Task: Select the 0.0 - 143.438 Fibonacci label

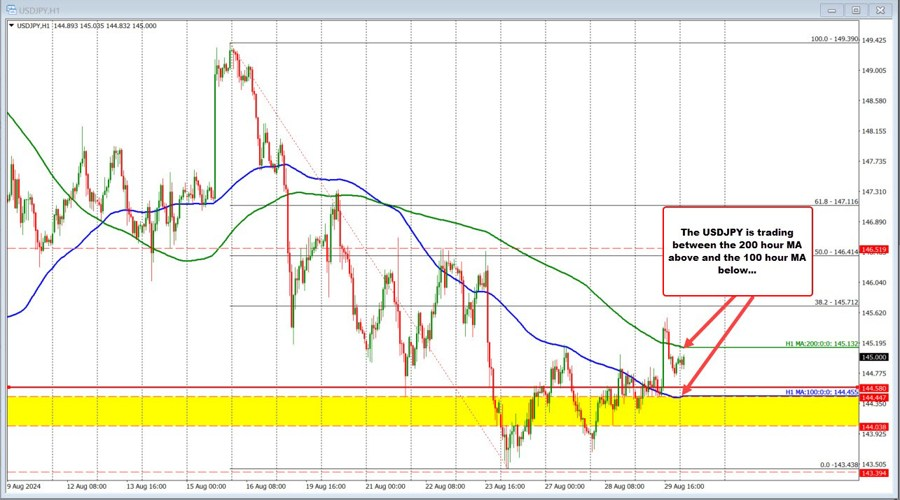Action: pos(839,464)
